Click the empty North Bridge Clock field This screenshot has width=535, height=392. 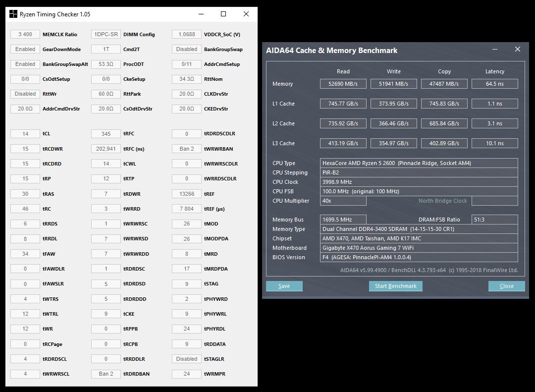coord(495,201)
